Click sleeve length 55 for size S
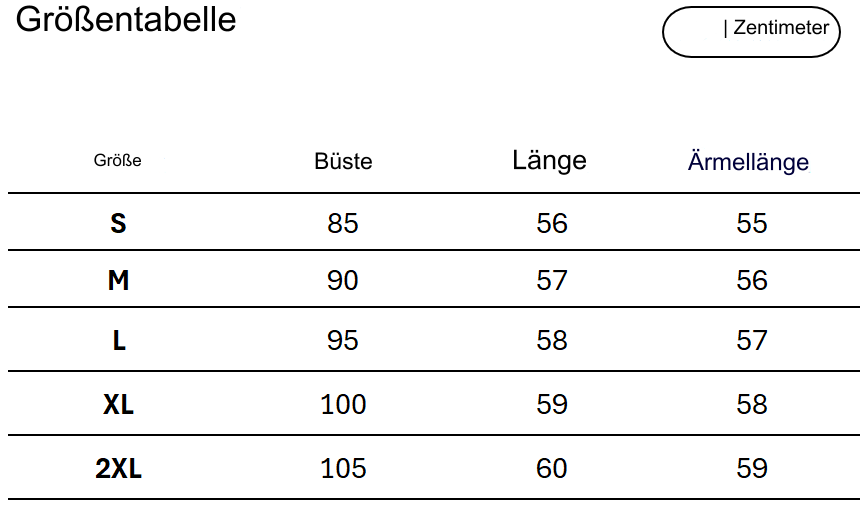 click(751, 223)
